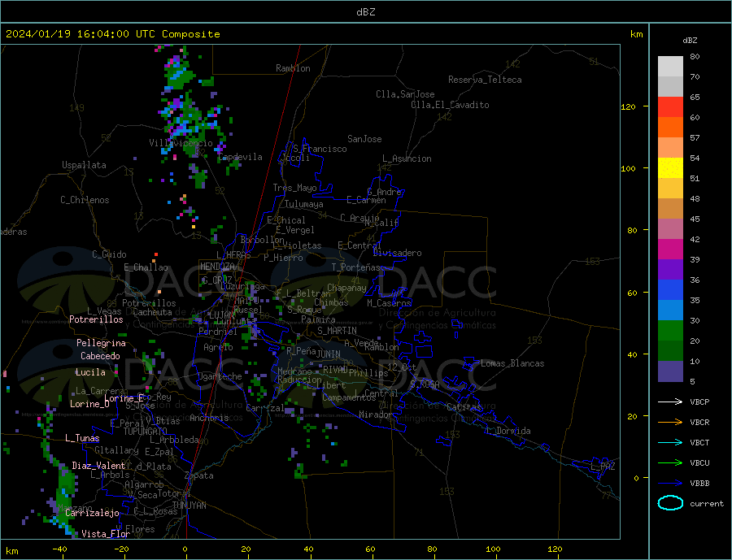Select the 5 dBZ dark violet swatch
Image resolution: width=732 pixels, height=560 pixels.
670,371
